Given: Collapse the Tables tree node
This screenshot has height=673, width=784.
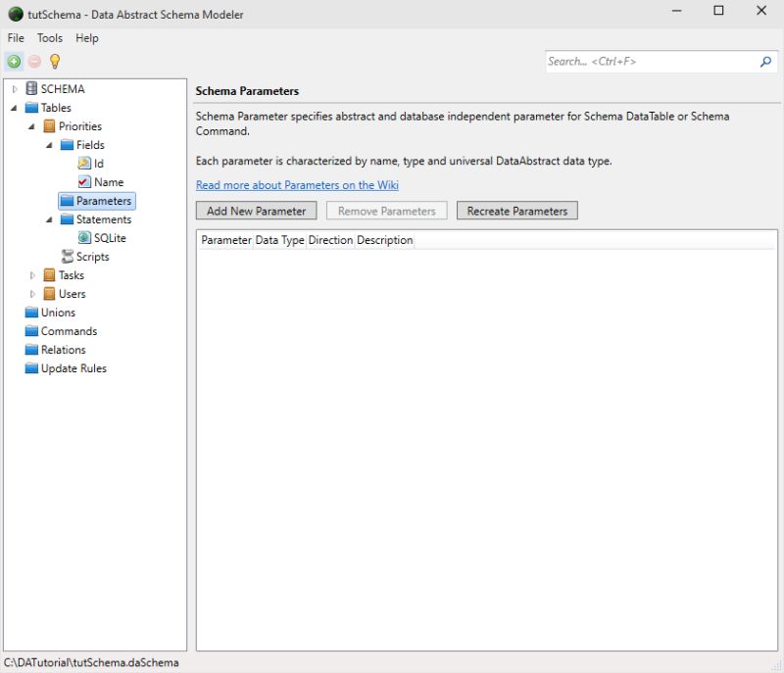Looking at the screenshot, I should tap(14, 108).
